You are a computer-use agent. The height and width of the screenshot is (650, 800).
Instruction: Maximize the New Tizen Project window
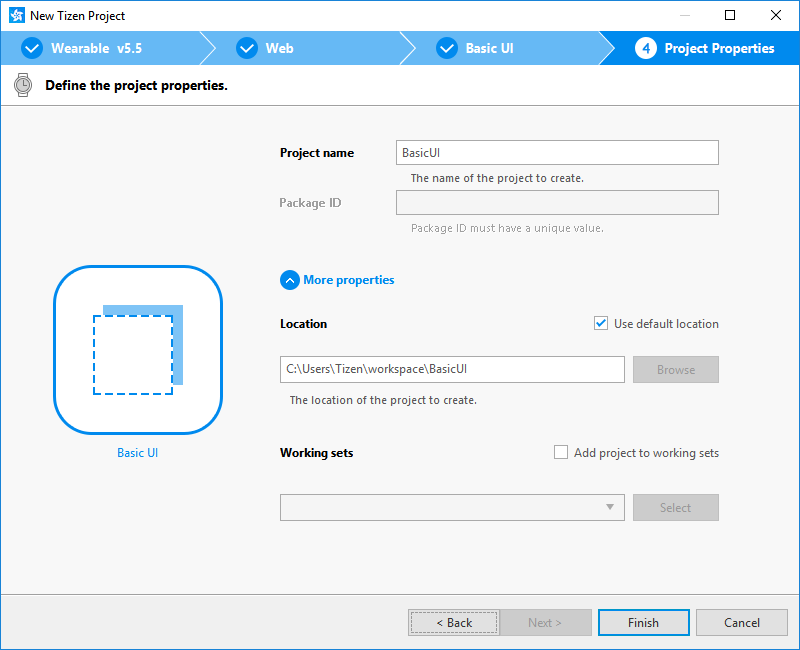[x=730, y=16]
